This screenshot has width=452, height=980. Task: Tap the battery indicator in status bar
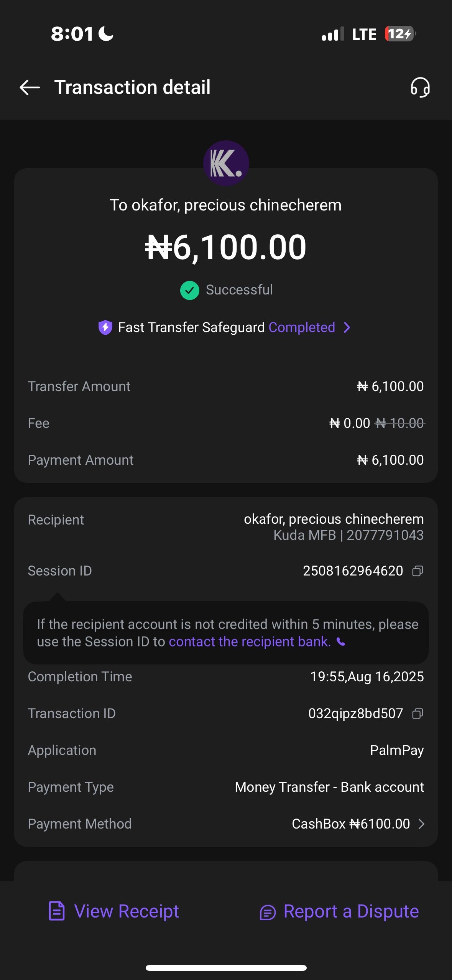coord(400,34)
